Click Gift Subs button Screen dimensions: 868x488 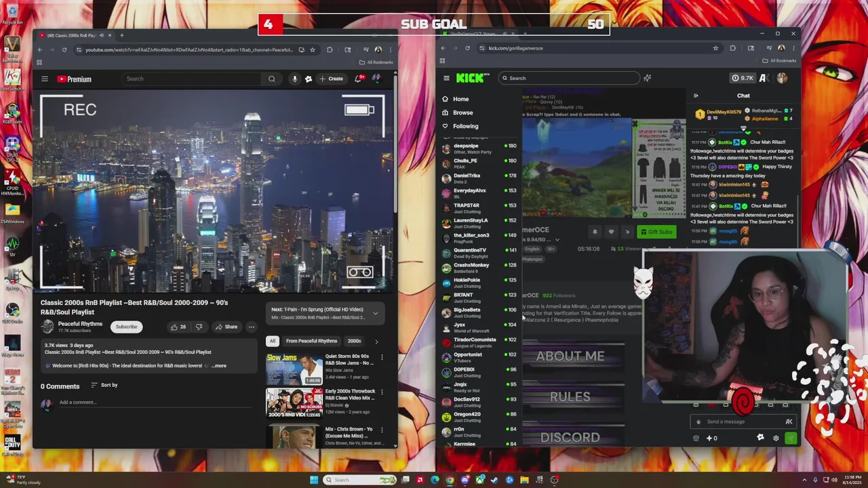click(656, 232)
